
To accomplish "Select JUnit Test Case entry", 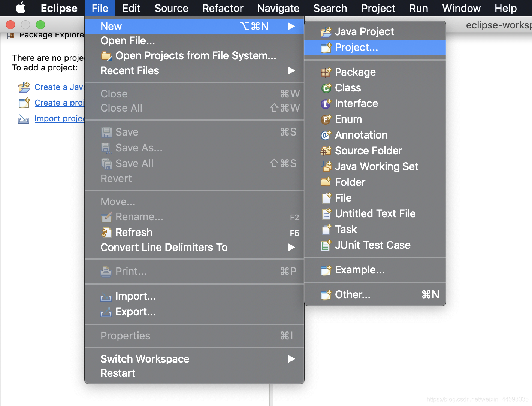I will 375,245.
